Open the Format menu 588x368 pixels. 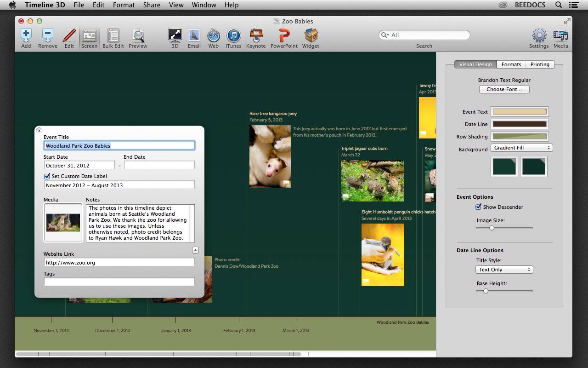(x=124, y=5)
